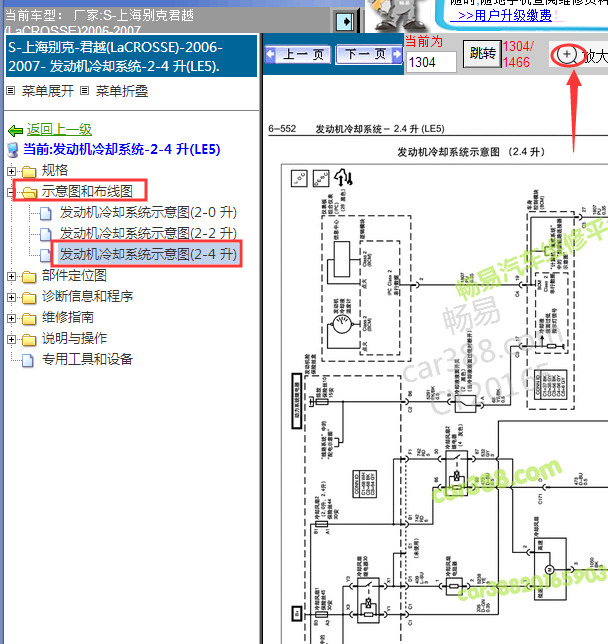Open the 规格 folder
Viewport: 608px width, 644px height.
[x=55, y=170]
